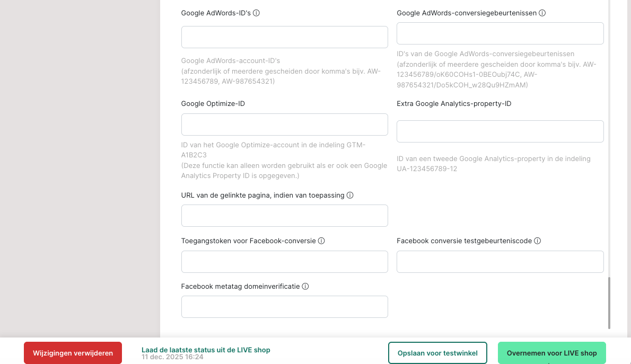Click the Toegangstoken voor Facebook-conversie input
This screenshot has height=364, width=631.
[284, 262]
